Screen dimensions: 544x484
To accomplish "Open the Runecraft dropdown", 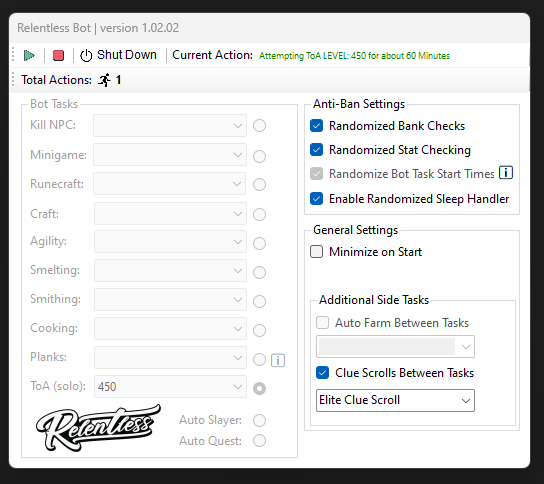I will click(170, 184).
